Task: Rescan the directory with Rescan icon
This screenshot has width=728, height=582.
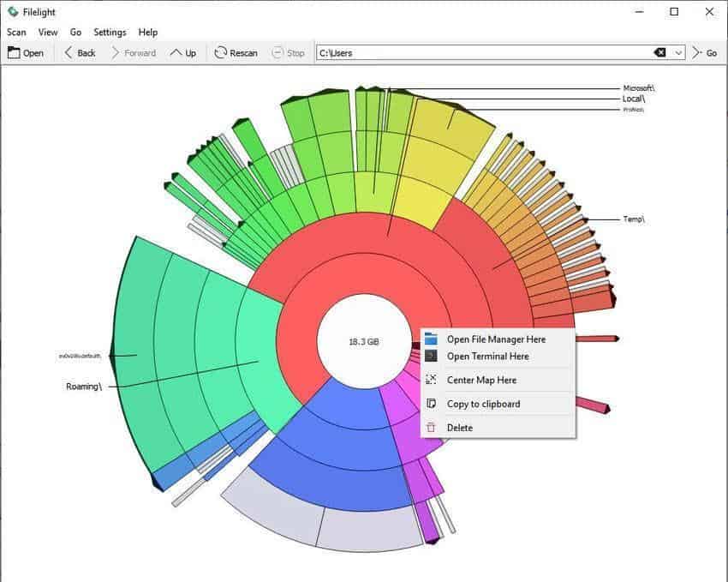Action: point(220,53)
